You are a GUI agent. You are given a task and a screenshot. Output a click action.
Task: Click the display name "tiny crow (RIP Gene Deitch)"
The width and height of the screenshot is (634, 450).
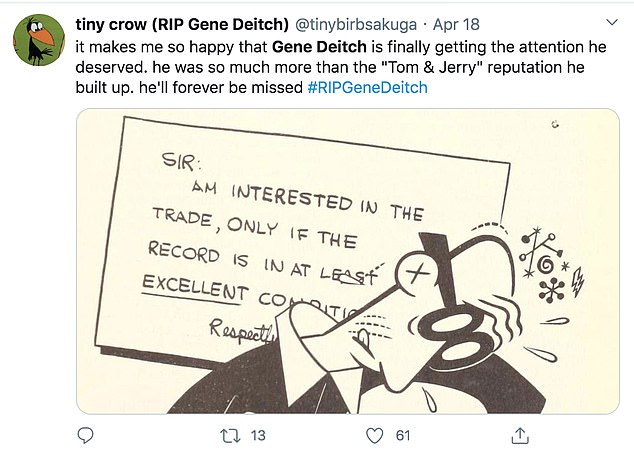tap(183, 22)
